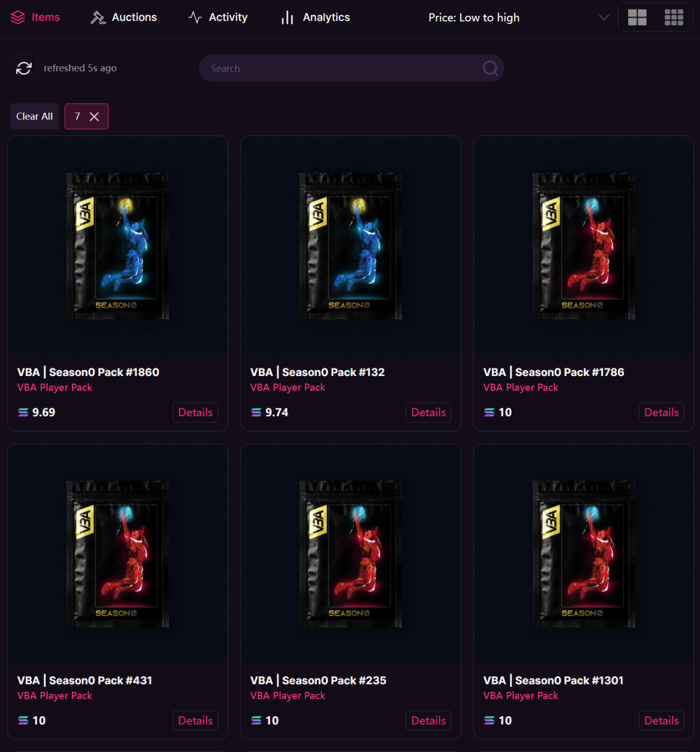Open Pack #132 image thumbnail
The width and height of the screenshot is (700, 752).
(x=351, y=246)
